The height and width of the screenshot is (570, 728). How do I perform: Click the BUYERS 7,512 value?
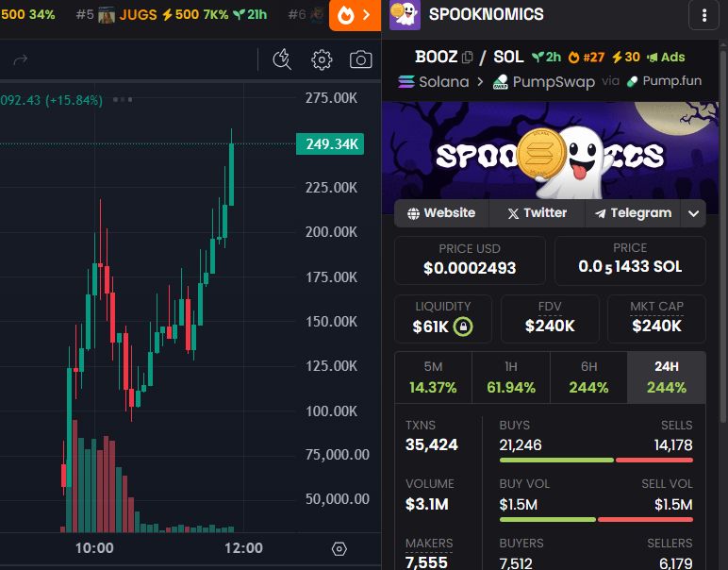point(516,563)
